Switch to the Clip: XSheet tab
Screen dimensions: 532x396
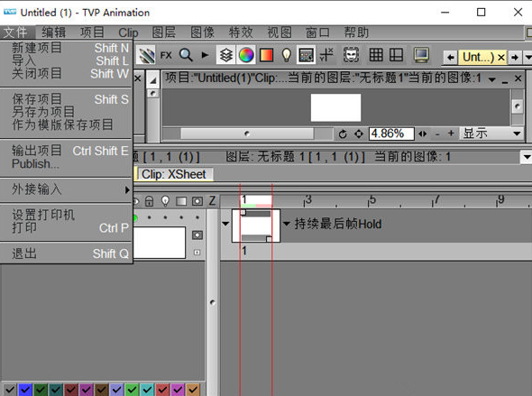click(x=174, y=174)
